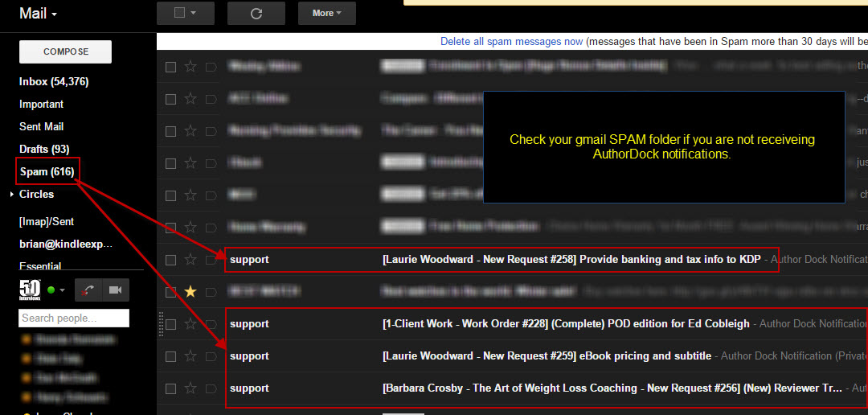Open message 'eBook pricing and subtitle'

(x=645, y=355)
